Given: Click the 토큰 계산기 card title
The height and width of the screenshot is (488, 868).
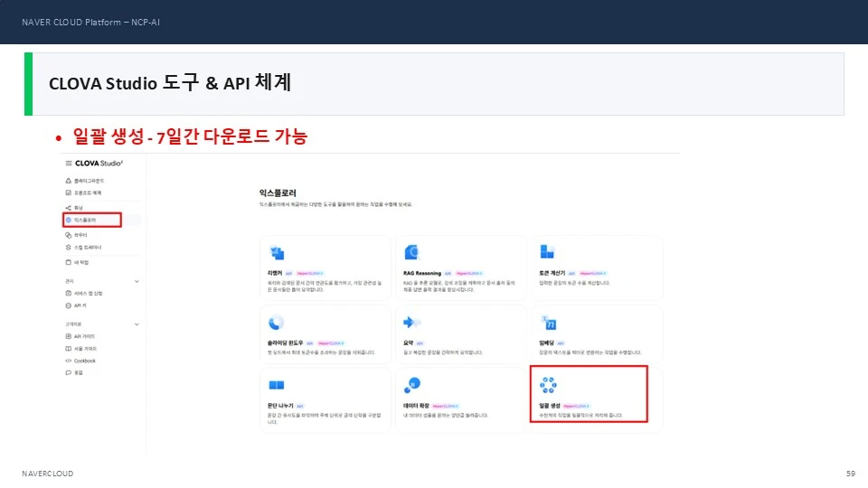Looking at the screenshot, I should (552, 273).
